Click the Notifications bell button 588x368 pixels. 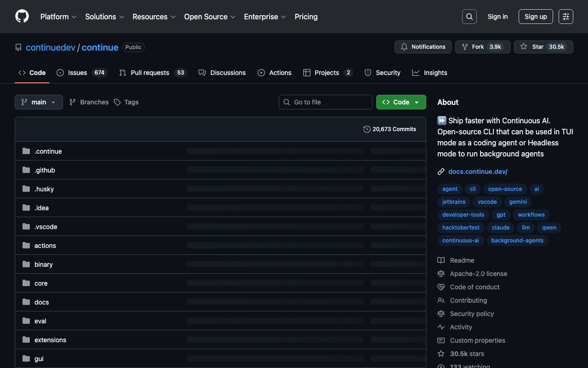[423, 47]
